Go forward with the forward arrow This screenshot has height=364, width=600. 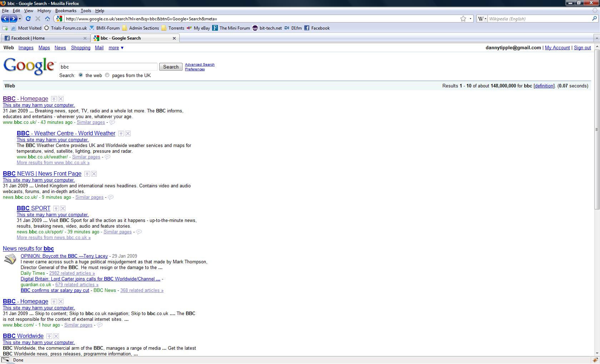coord(13,19)
